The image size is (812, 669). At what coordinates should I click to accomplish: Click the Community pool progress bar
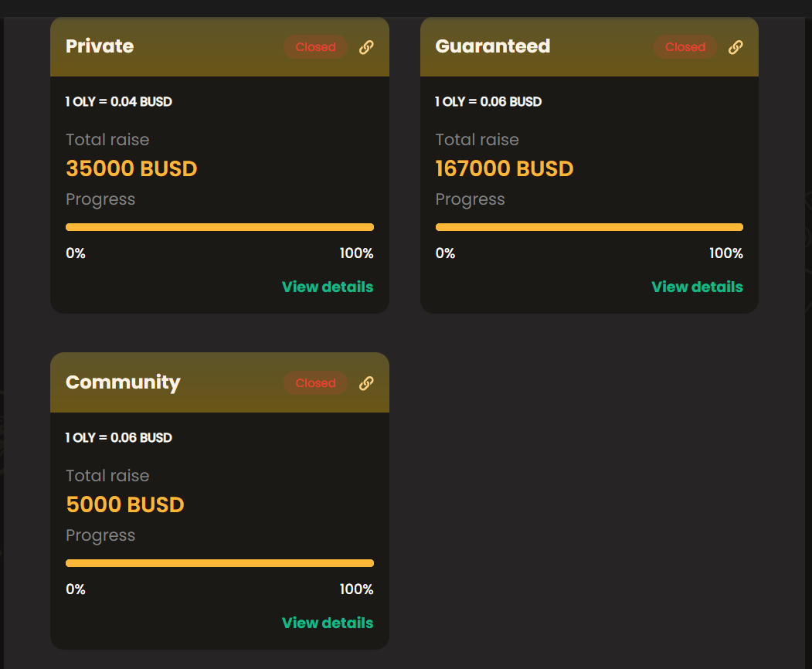pos(219,563)
